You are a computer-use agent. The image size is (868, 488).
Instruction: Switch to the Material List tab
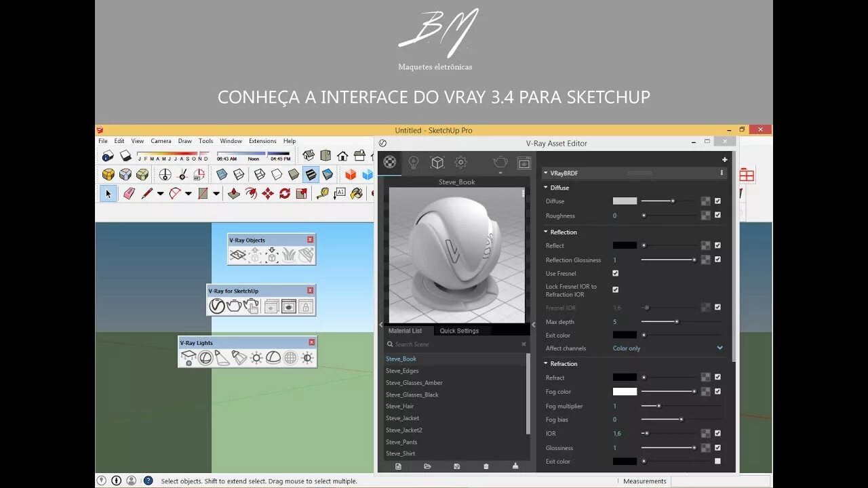405,331
